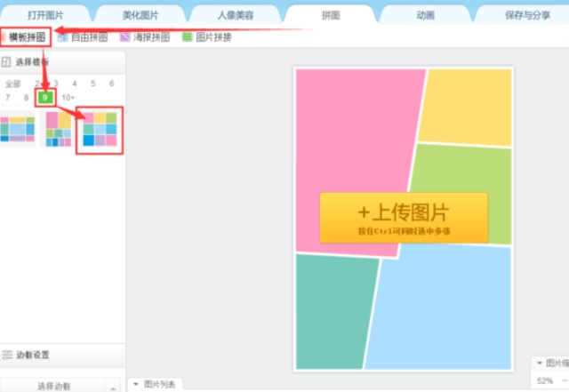Click the 图片拼接 green icon

tap(187, 37)
